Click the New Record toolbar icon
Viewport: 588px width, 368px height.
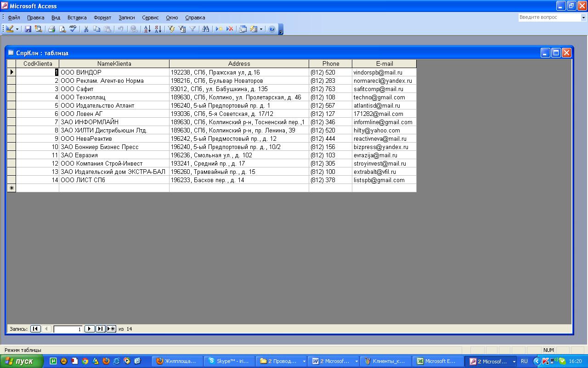pyautogui.click(x=219, y=29)
